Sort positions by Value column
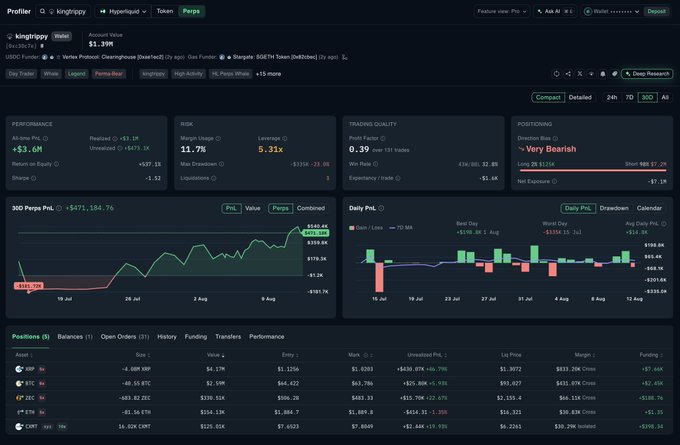680x445 pixels. point(216,355)
